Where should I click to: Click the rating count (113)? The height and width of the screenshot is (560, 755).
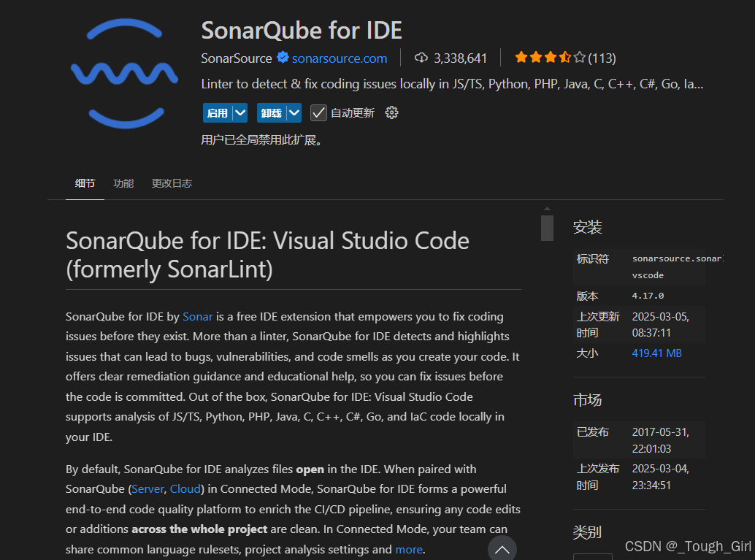[x=602, y=58]
